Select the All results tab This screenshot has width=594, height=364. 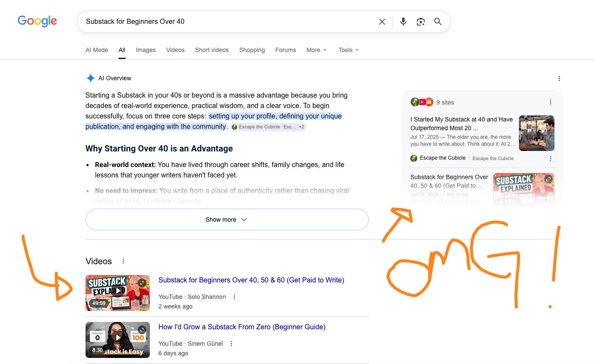122,50
